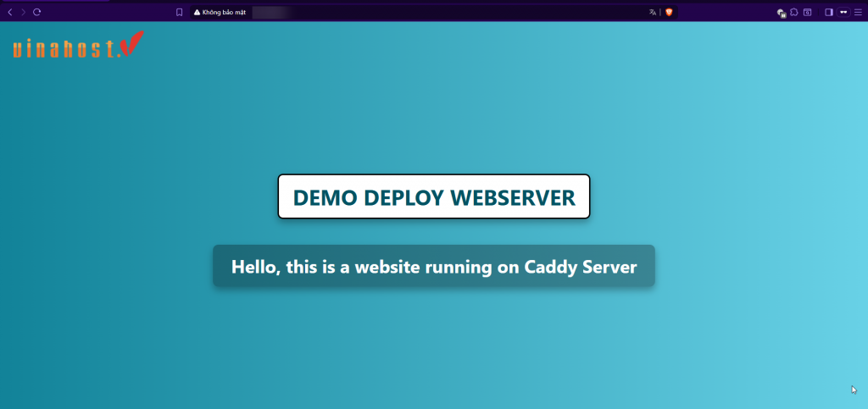Open the hamburger main menu
868x409 pixels.
pyautogui.click(x=857, y=13)
